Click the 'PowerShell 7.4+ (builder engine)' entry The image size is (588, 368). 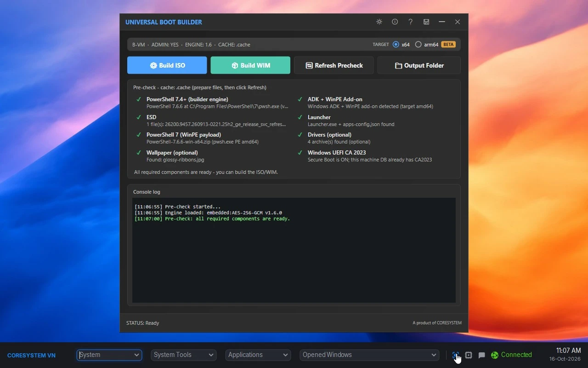point(187,99)
